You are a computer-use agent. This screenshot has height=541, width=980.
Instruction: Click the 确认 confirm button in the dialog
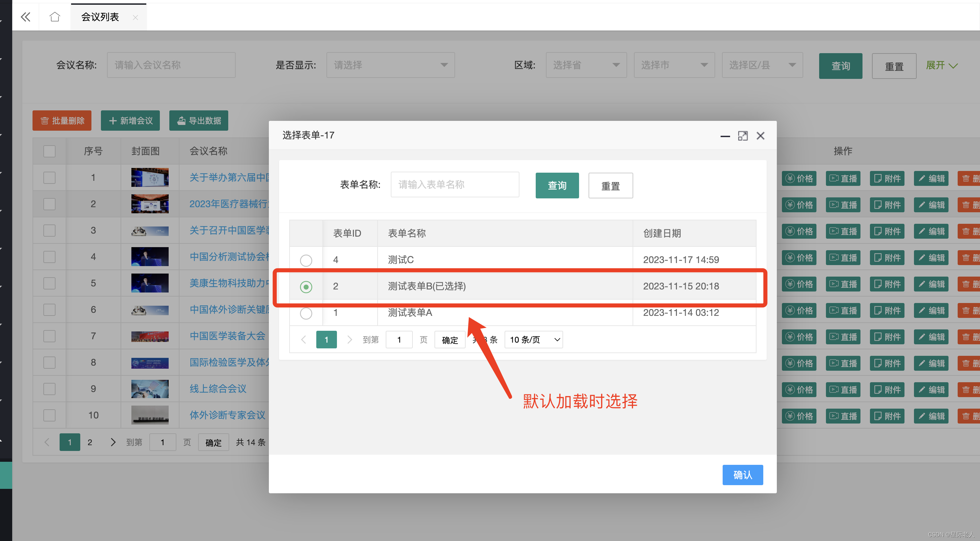click(743, 475)
